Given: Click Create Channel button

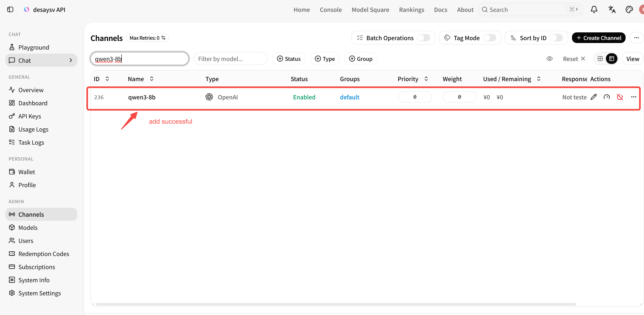Looking at the screenshot, I should pyautogui.click(x=599, y=38).
